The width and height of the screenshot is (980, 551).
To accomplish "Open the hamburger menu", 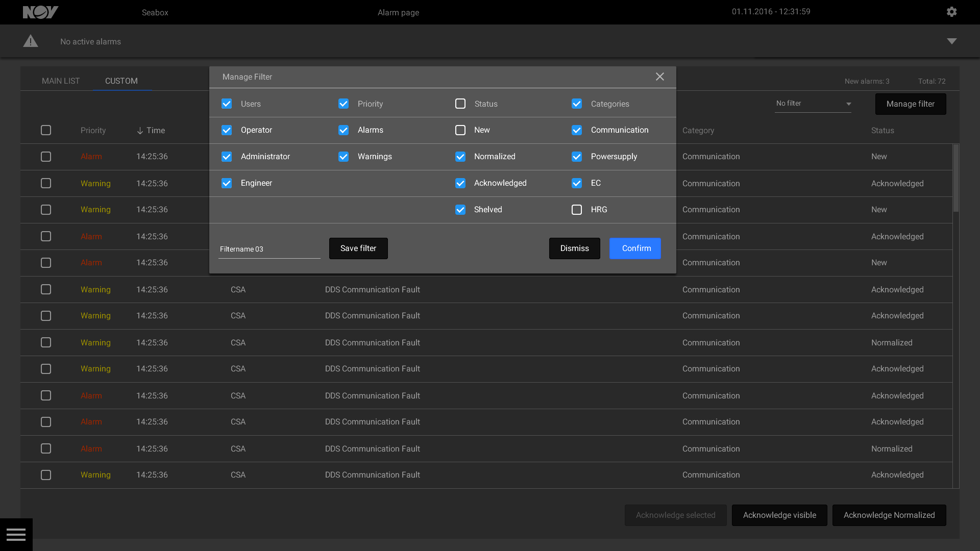I will 16,535.
